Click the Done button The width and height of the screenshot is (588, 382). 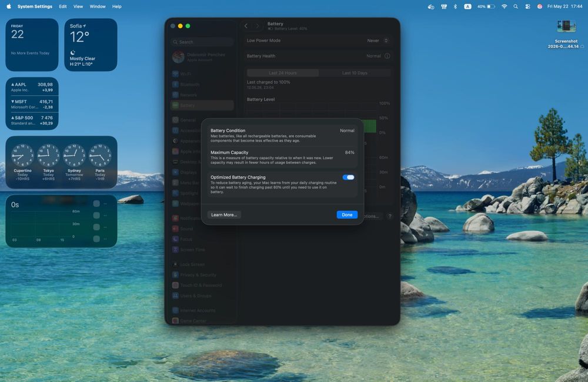click(347, 215)
